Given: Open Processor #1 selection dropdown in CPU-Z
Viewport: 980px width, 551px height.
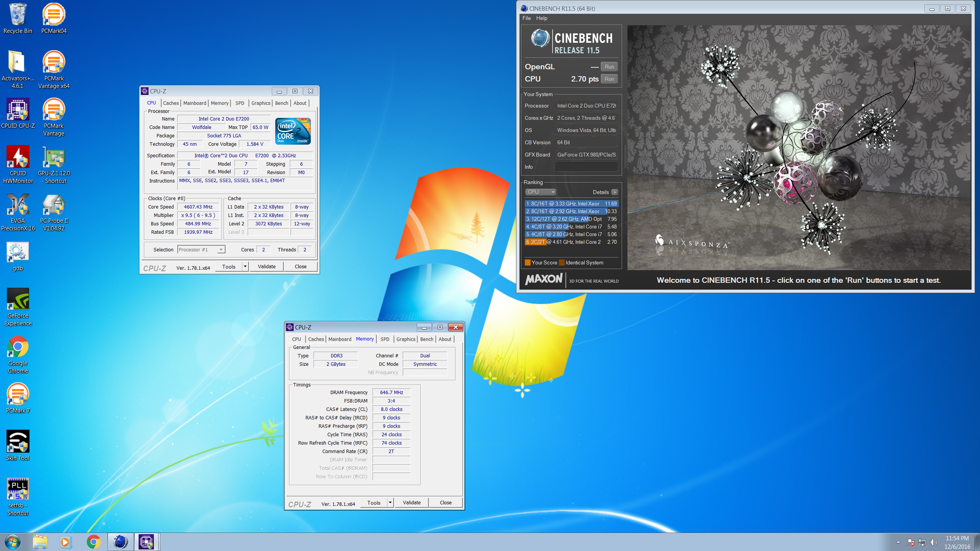Looking at the screenshot, I should [201, 250].
